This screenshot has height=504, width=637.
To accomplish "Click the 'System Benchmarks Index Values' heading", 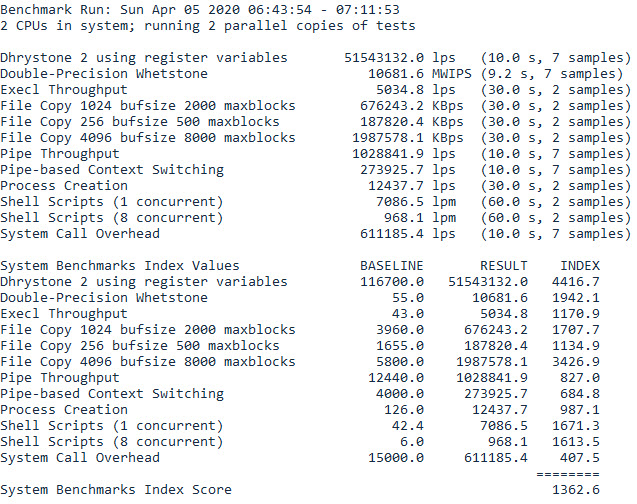I will 120,266.
